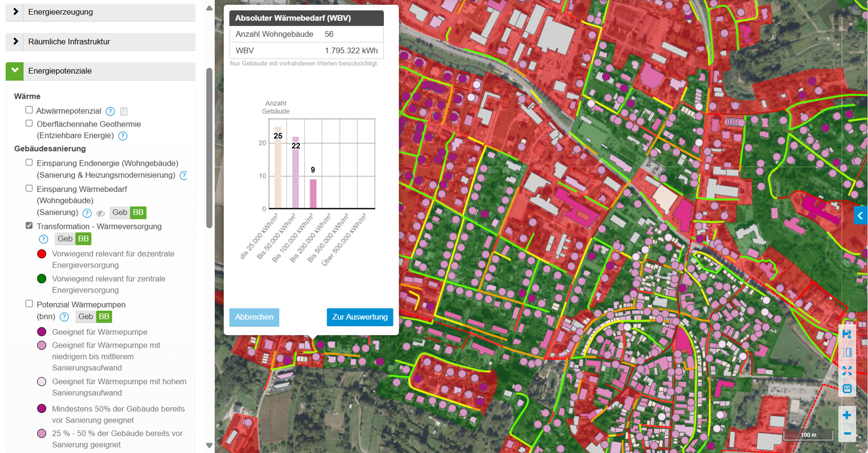
Task: Open help for Potenzial Wärmepumpen
Action: tap(64, 317)
